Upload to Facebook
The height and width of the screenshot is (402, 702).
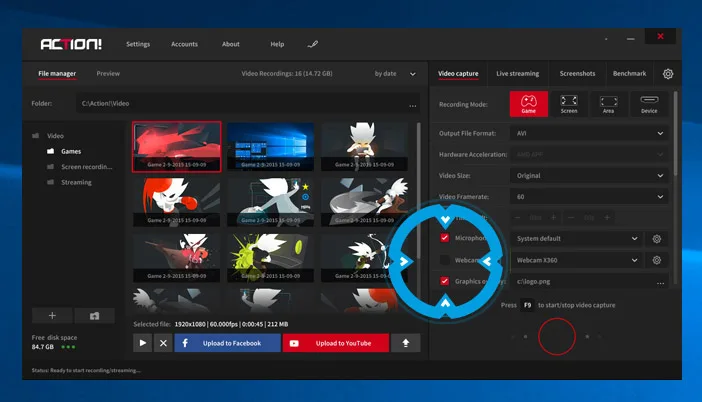pyautogui.click(x=227, y=343)
